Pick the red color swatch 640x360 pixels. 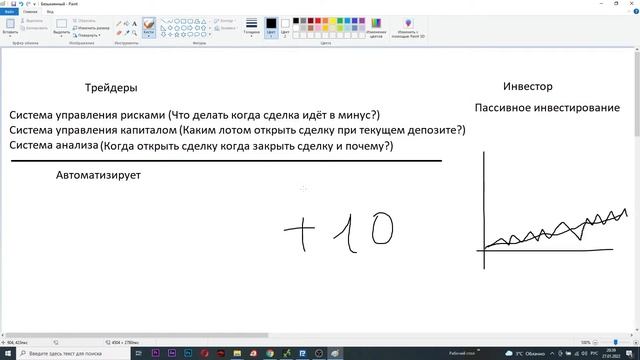(x=318, y=20)
